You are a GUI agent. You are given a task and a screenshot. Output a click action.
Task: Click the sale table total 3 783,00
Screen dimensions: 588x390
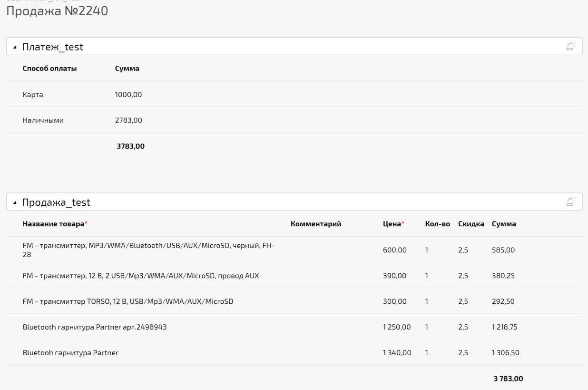[x=508, y=379]
